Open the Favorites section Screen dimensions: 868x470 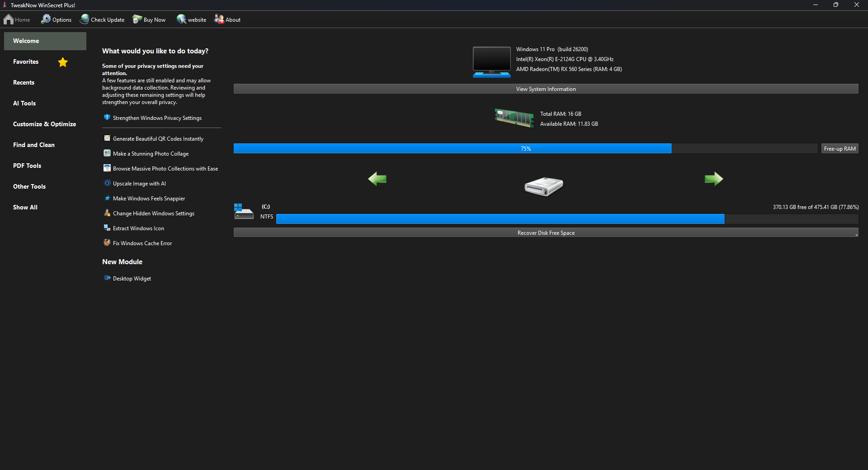(26, 62)
